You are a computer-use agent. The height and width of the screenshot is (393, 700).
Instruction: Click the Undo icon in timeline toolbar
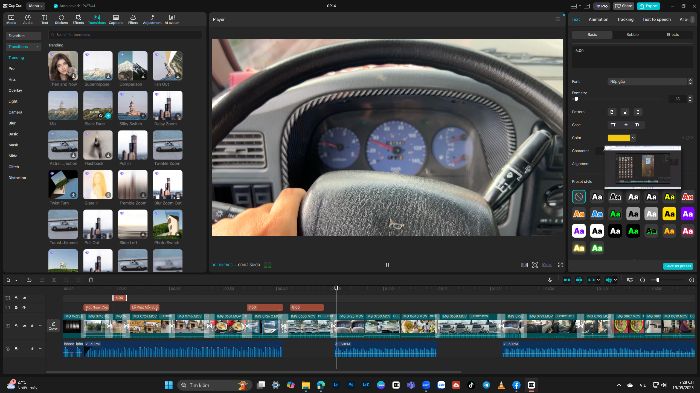29,280
